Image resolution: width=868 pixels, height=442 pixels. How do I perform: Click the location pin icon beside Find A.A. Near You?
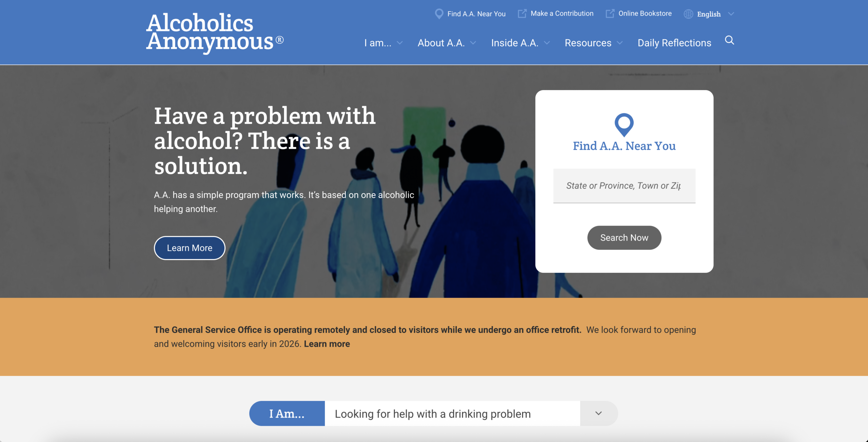click(x=439, y=14)
